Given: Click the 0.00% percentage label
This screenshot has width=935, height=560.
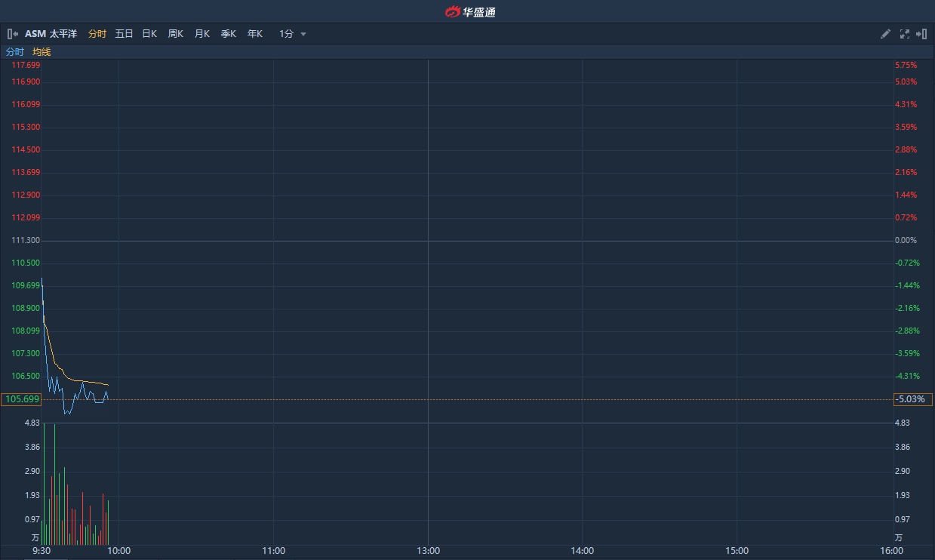Looking at the screenshot, I should [x=906, y=241].
